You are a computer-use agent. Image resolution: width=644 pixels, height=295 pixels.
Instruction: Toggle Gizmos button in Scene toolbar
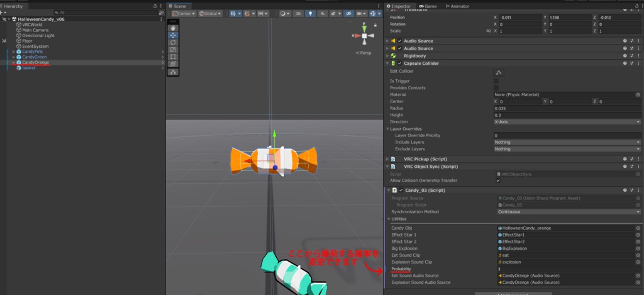[x=373, y=14]
